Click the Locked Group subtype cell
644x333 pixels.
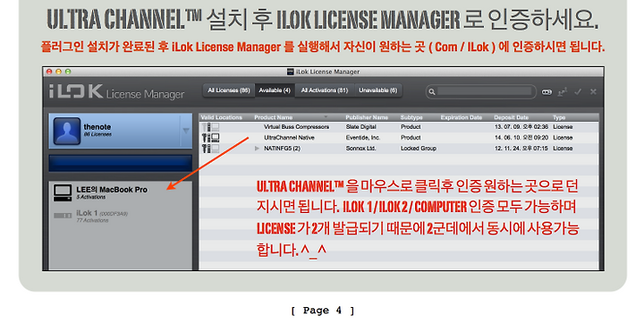419,149
